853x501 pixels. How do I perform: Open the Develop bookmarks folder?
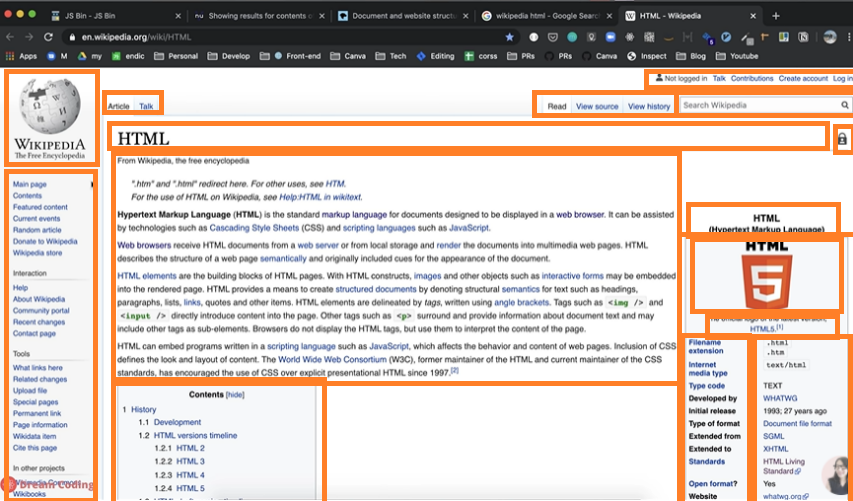click(x=228, y=56)
